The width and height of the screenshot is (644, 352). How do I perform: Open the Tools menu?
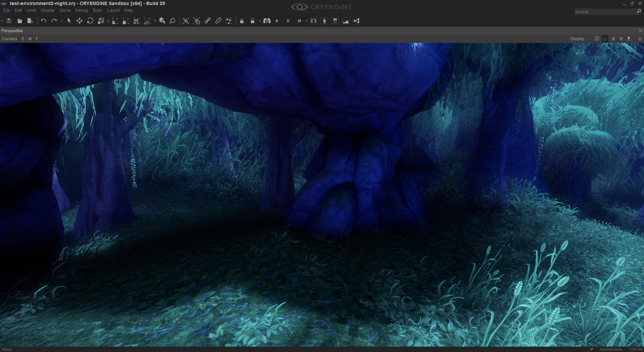(97, 10)
